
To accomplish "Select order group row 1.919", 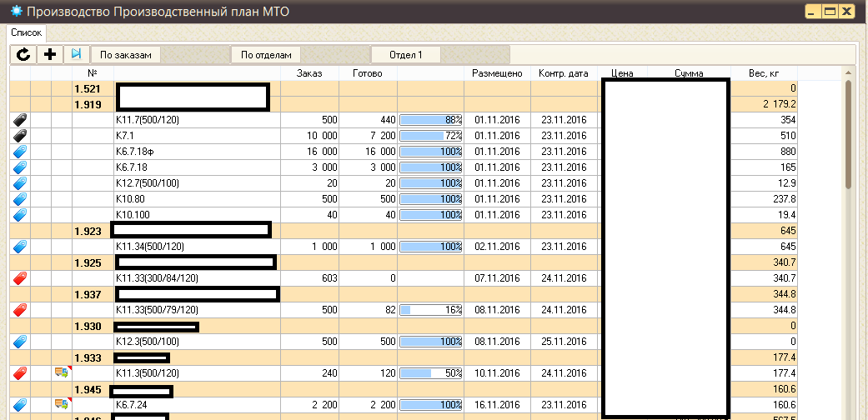I will tap(404, 104).
